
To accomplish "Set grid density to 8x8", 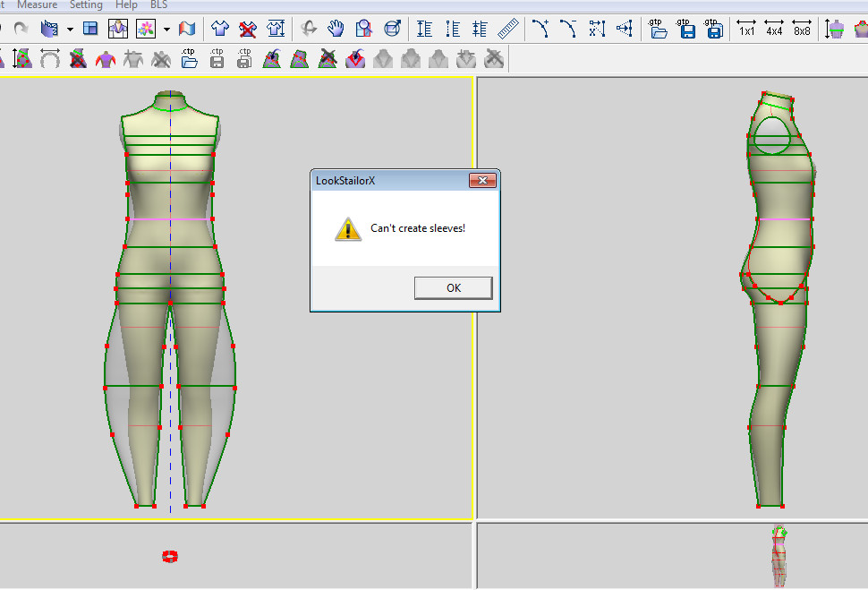I will tap(802, 30).
